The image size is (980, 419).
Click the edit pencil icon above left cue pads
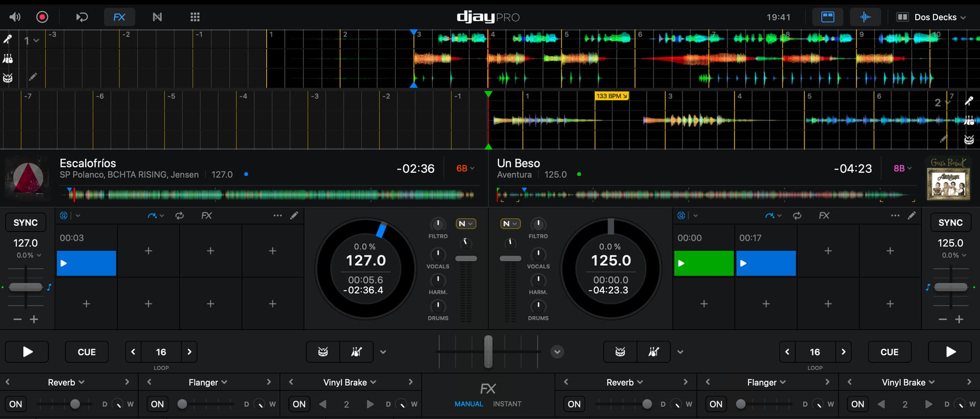tap(294, 216)
